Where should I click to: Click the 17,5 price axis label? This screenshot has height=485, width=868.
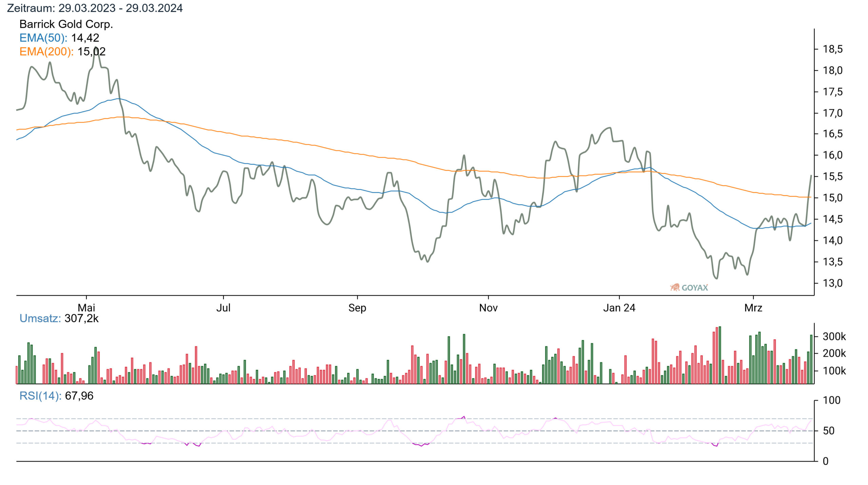[833, 92]
